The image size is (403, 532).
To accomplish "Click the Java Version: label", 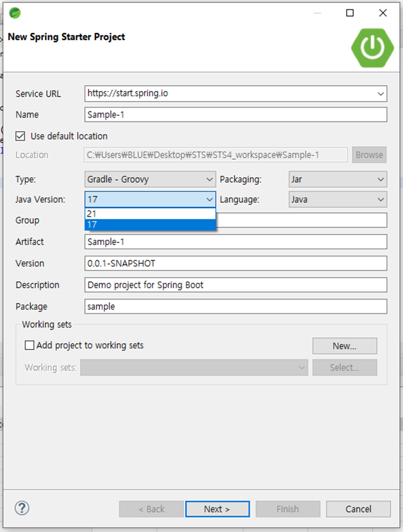I will coord(40,200).
